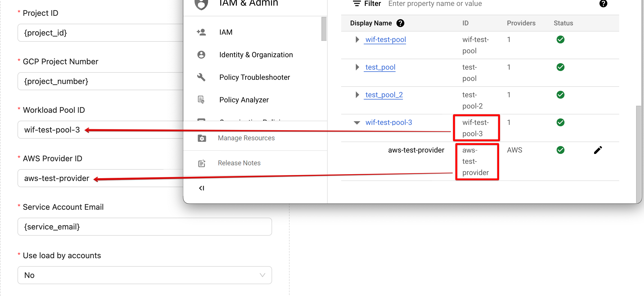Viewport: 644px width, 296px height.
Task: Expand the test_pool row
Action: (x=357, y=67)
